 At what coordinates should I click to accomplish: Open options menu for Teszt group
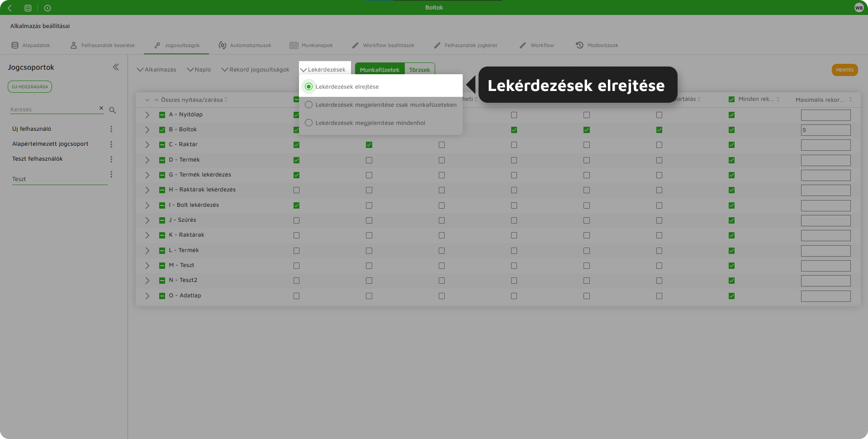111,174
